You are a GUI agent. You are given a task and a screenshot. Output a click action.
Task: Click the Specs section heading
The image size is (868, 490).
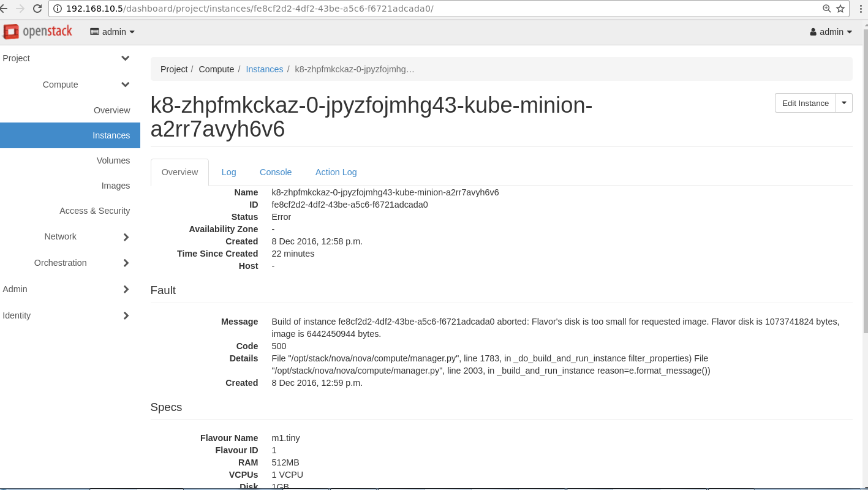pyautogui.click(x=166, y=407)
